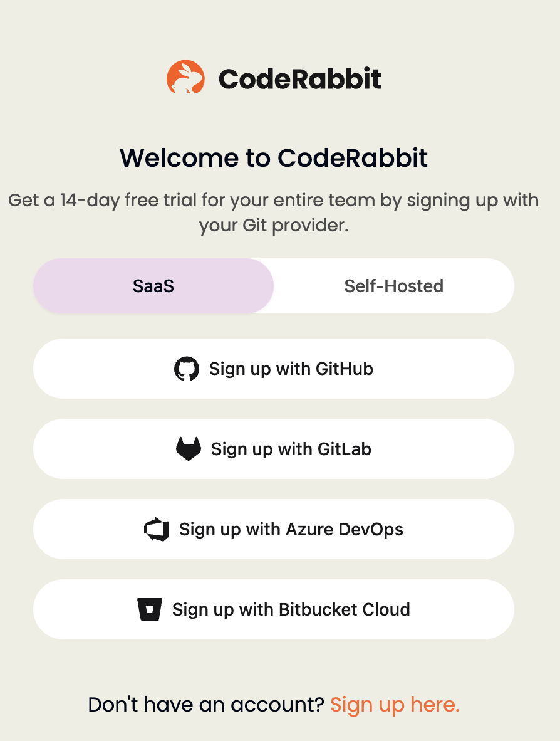The height and width of the screenshot is (741, 560).
Task: Open the Sign up here link
Action: (x=395, y=705)
